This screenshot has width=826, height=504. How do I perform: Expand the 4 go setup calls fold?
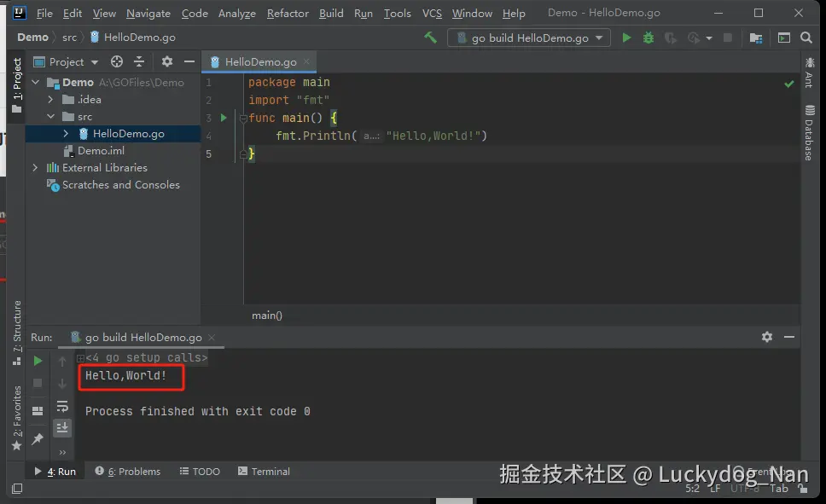80,358
